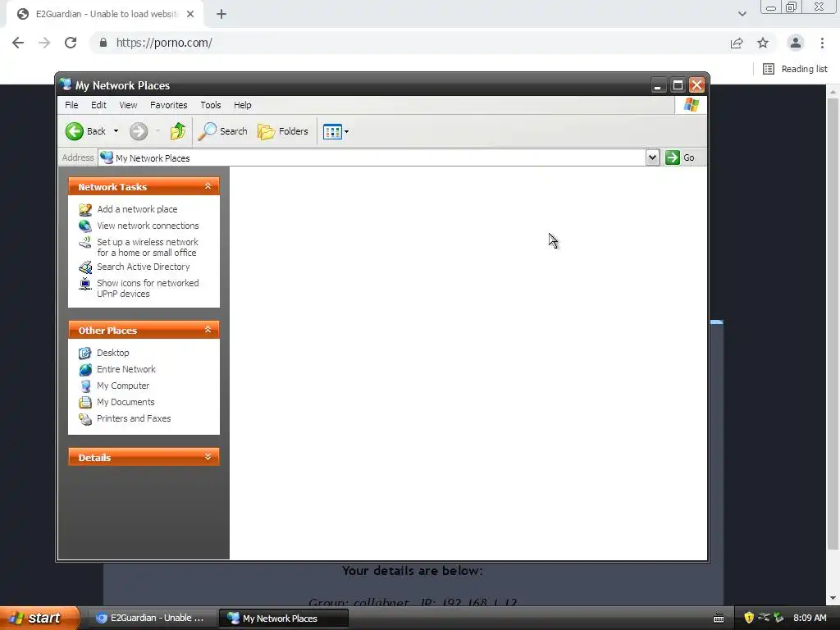
Task: Open Chrome's tab search dropdown arrow
Action: coord(742,14)
